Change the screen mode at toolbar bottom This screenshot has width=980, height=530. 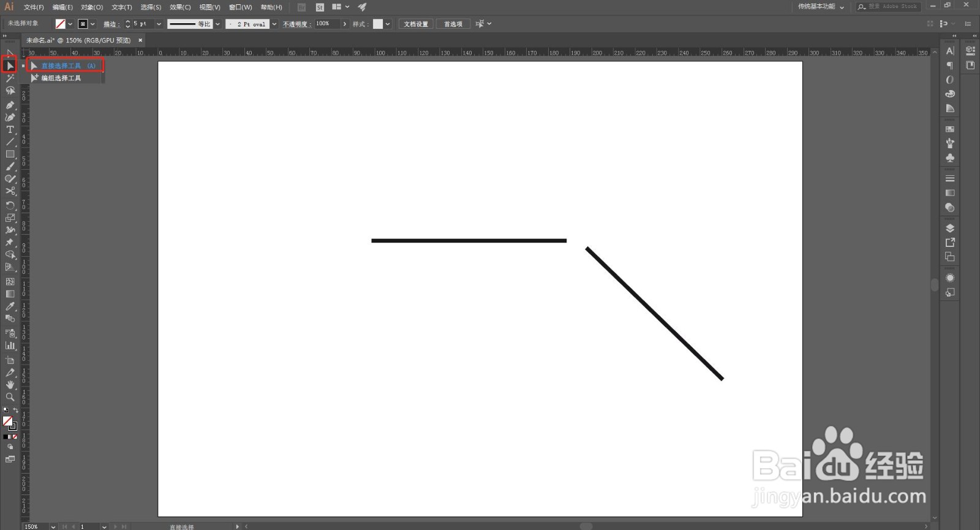pyautogui.click(x=10, y=459)
